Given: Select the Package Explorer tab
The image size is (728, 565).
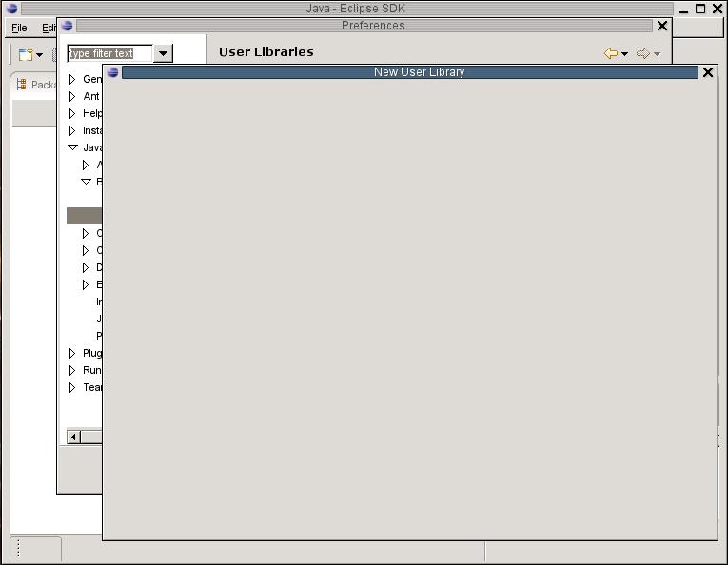Looking at the screenshot, I should (x=36, y=85).
